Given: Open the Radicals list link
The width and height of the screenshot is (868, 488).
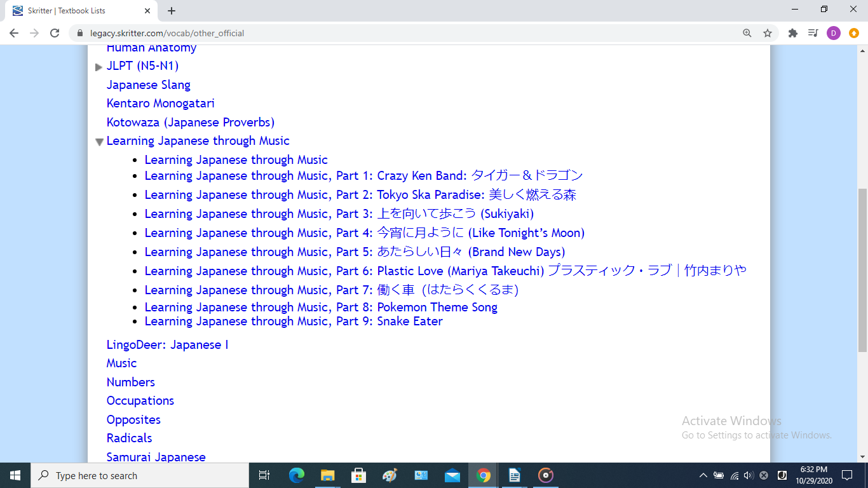Looking at the screenshot, I should (x=130, y=438).
